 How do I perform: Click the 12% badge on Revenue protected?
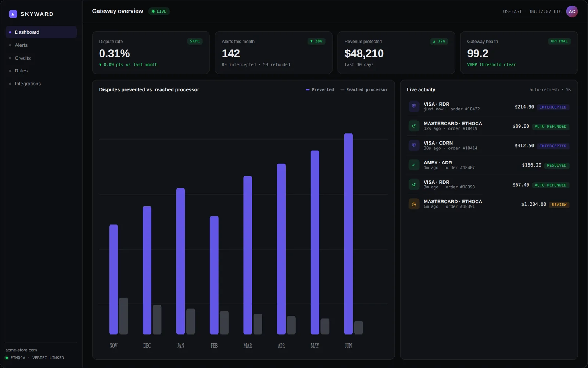[439, 41]
